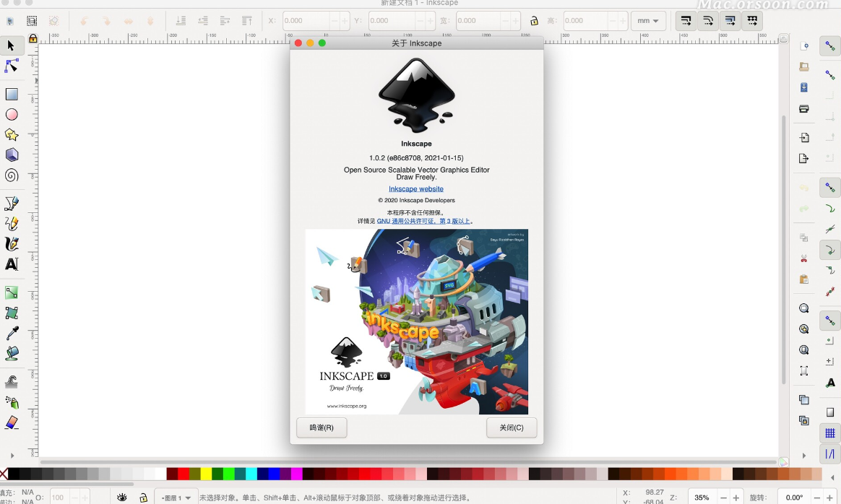Image resolution: width=841 pixels, height=504 pixels.
Task: Duplicate selected objects via commands bar
Action: (x=803, y=399)
